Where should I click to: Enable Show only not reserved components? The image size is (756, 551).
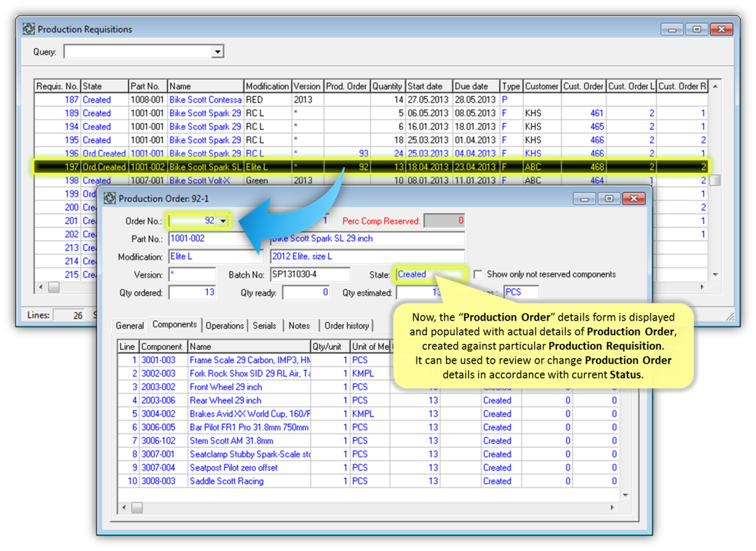(478, 274)
